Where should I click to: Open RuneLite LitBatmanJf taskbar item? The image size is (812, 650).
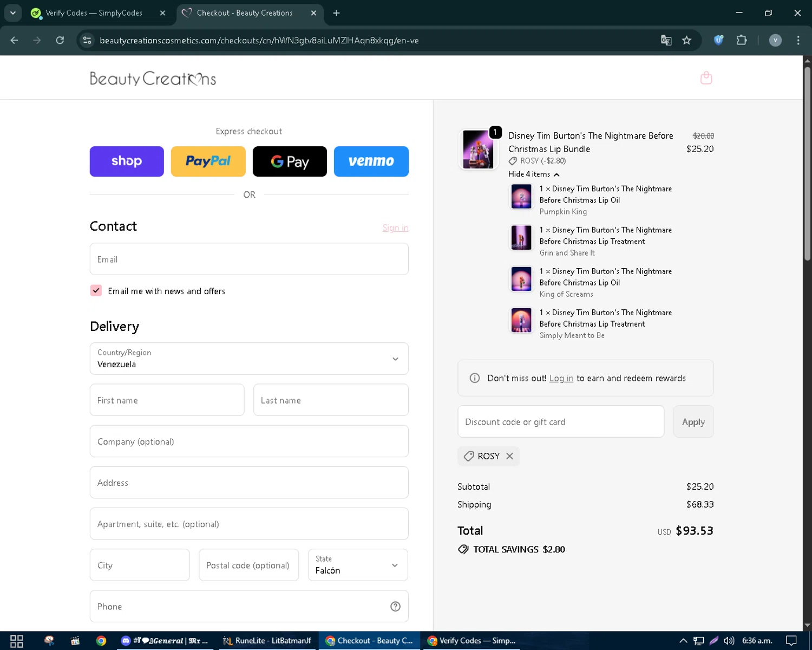click(x=267, y=641)
